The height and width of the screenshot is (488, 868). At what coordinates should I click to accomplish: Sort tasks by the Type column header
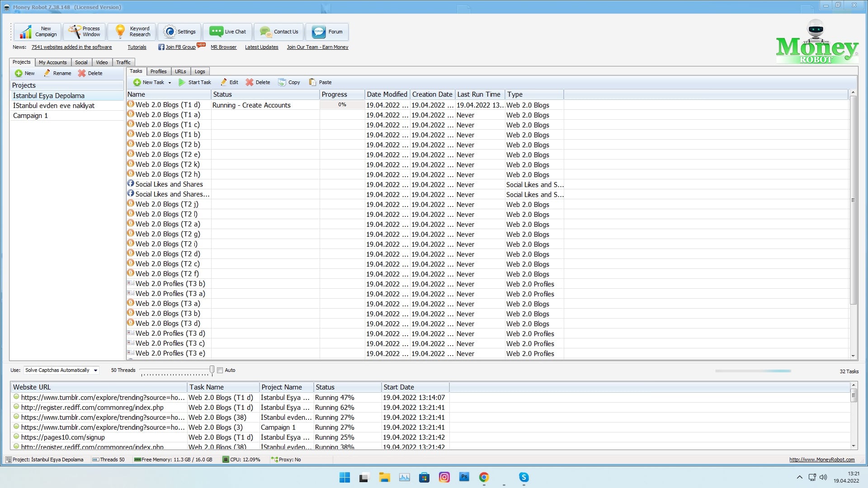click(x=534, y=94)
